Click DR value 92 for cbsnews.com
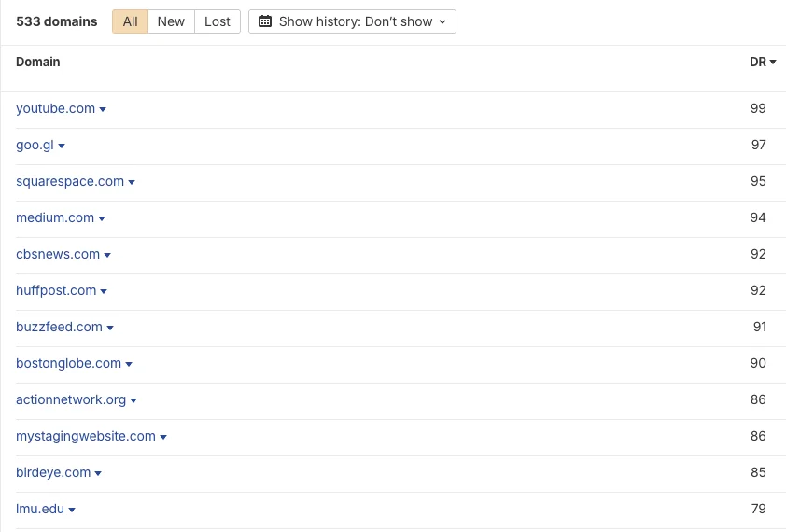This screenshot has height=532, width=786. click(758, 254)
